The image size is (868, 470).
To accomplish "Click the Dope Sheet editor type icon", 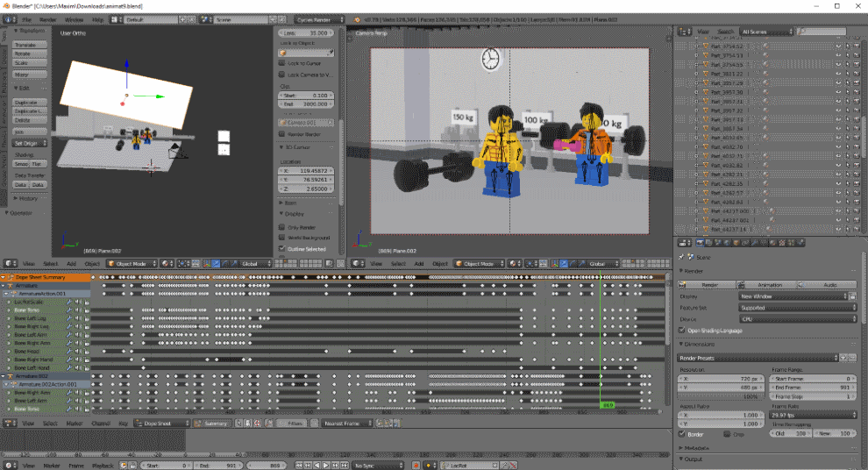I will pos(9,424).
